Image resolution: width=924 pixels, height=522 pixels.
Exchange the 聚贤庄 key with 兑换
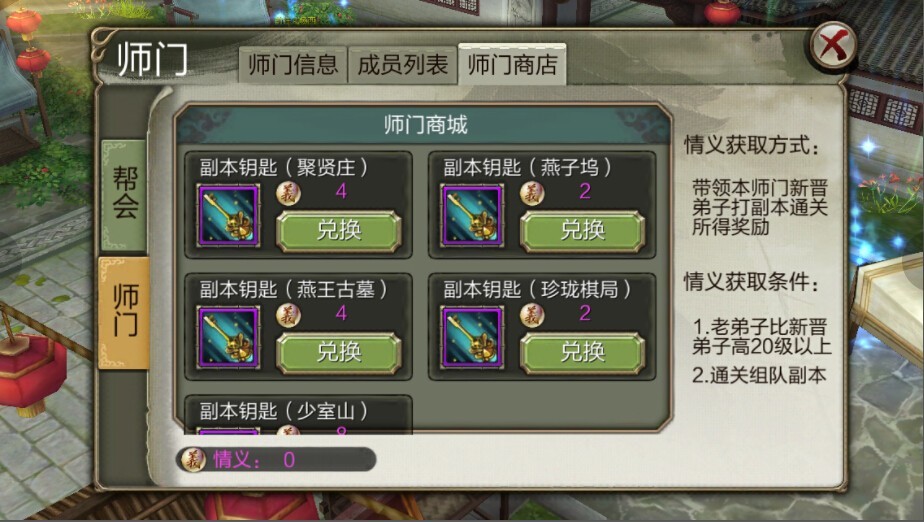click(339, 231)
